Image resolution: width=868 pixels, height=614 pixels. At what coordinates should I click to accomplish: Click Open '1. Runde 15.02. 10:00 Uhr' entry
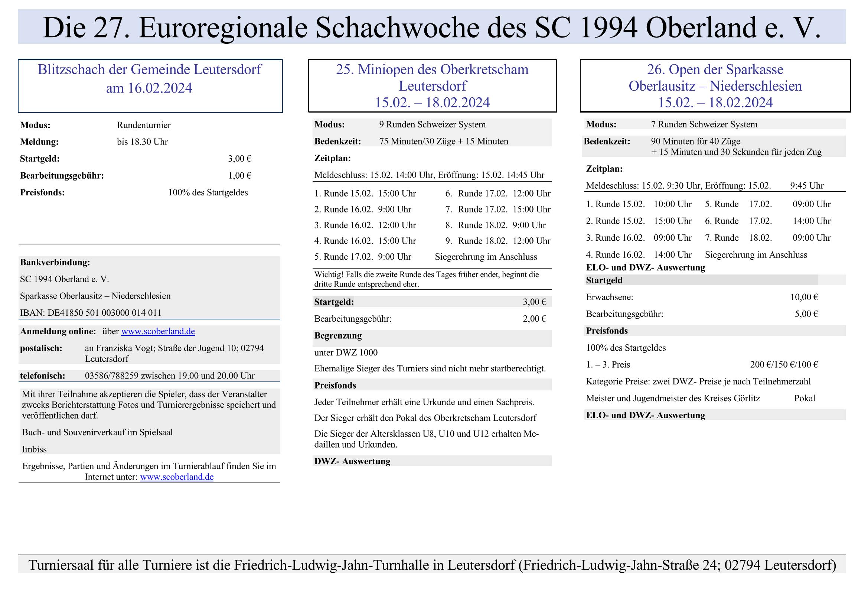point(639,204)
